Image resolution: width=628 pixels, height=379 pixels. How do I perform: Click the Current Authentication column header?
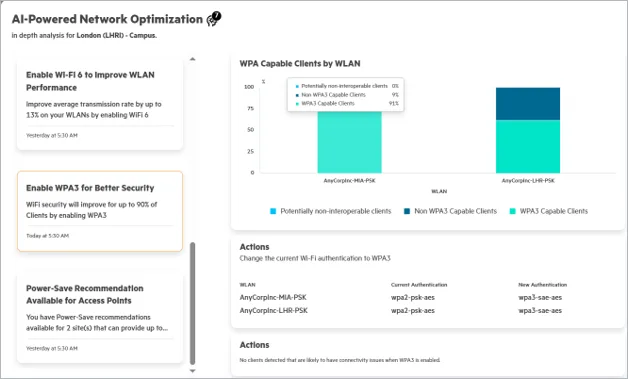tap(419, 285)
